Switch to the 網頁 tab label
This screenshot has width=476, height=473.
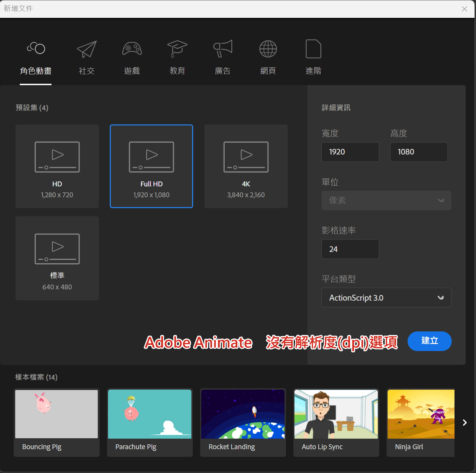pyautogui.click(x=268, y=71)
